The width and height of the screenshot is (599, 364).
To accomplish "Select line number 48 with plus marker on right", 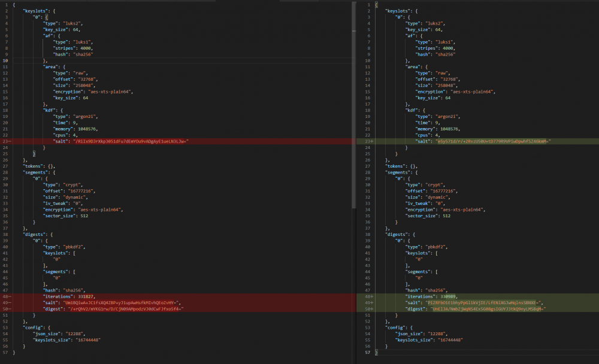I will [369, 296].
